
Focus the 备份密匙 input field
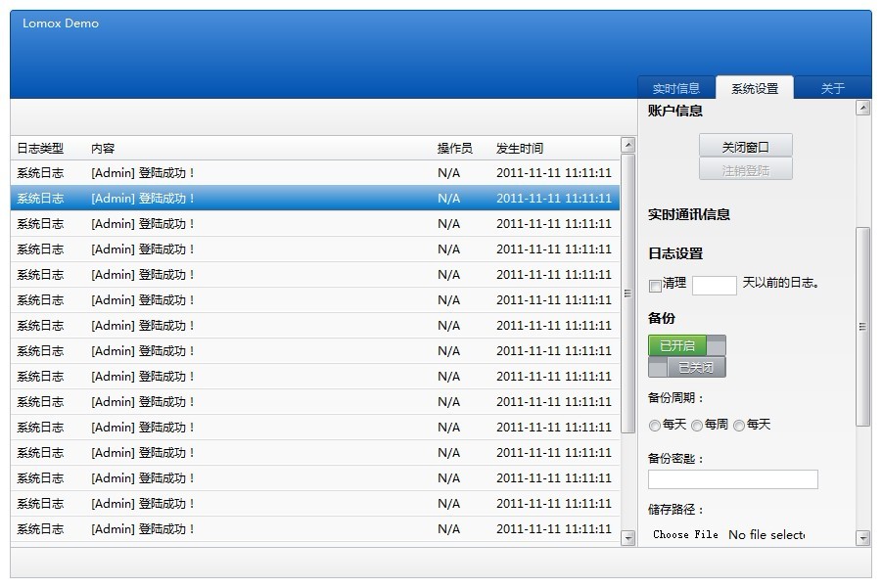pyautogui.click(x=732, y=479)
